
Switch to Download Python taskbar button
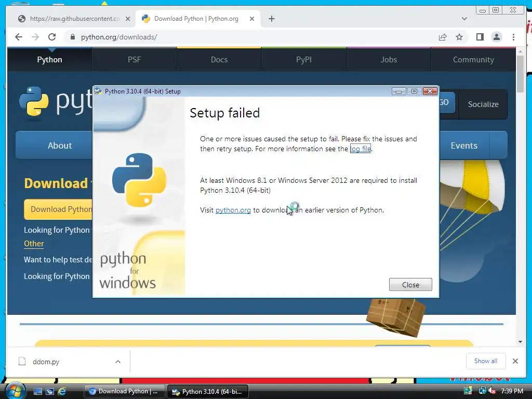point(124,391)
